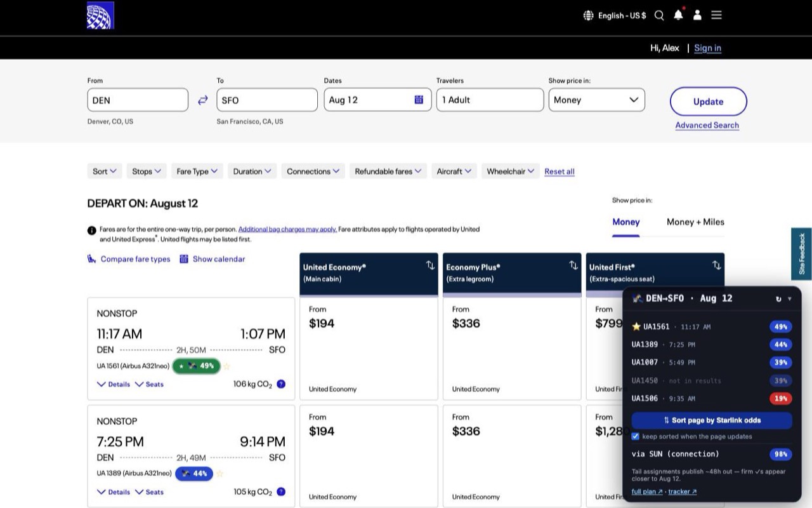Click the To airport field SFO

(267, 100)
